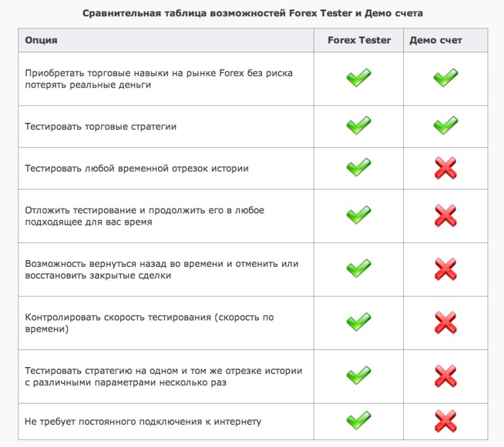Click Forex Tester checkmark for 'Тестировать торговые стратегии'

click(x=358, y=126)
